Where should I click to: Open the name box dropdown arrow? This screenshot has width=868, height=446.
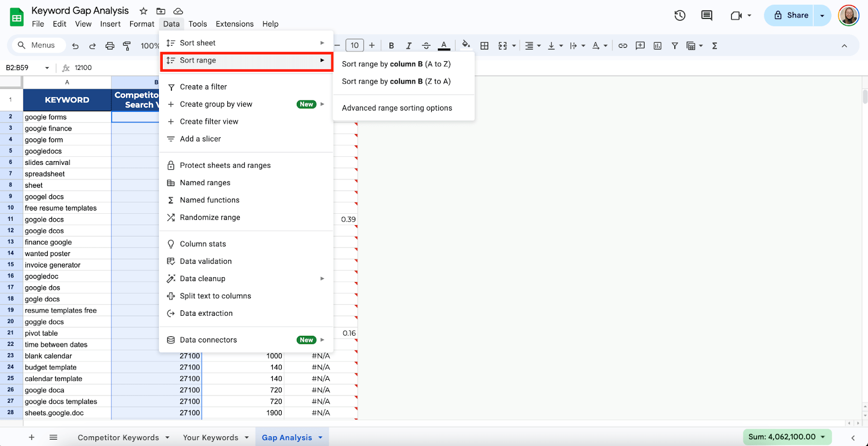(47, 68)
